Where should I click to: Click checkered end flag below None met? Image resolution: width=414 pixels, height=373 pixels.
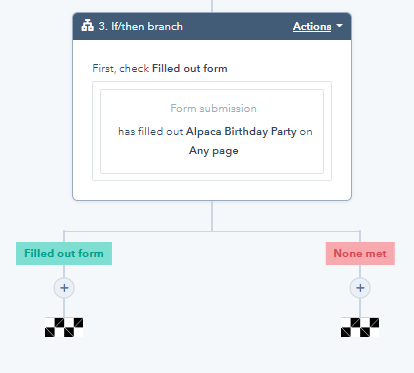(x=360, y=327)
